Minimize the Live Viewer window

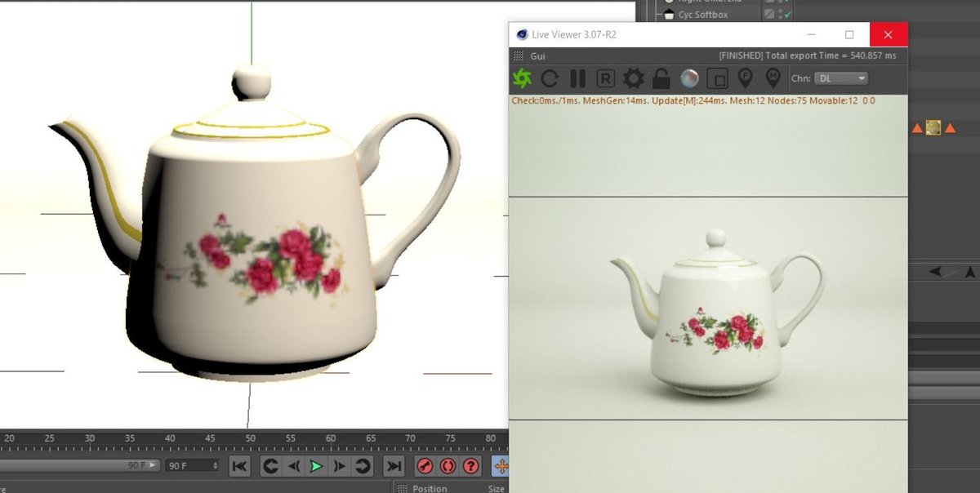click(x=812, y=34)
